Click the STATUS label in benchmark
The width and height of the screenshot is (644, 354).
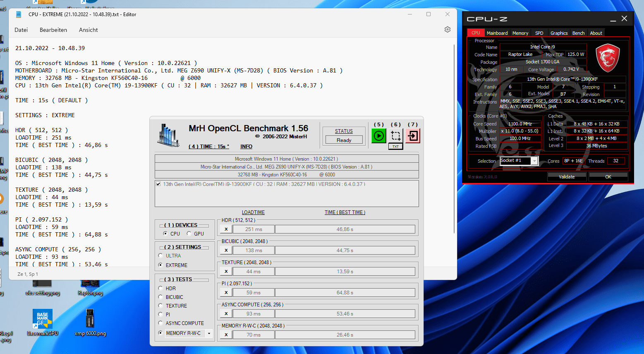pyautogui.click(x=344, y=131)
